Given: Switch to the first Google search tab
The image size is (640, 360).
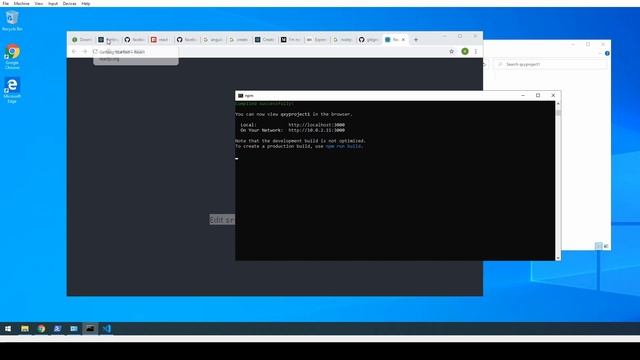Looking at the screenshot, I should [x=213, y=40].
